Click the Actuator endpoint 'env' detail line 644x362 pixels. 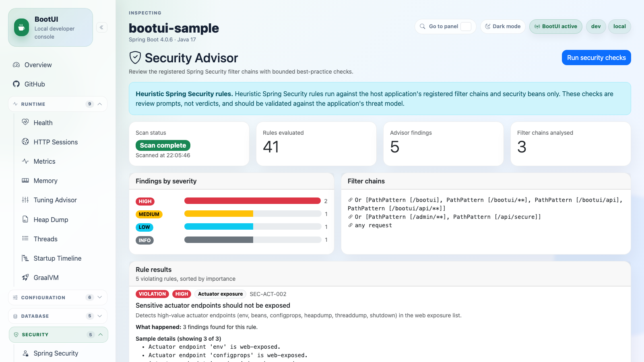(x=215, y=347)
